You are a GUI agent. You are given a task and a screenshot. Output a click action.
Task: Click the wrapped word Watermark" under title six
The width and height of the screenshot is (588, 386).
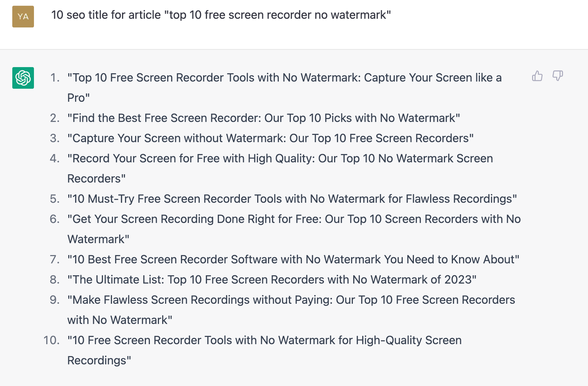coord(98,239)
